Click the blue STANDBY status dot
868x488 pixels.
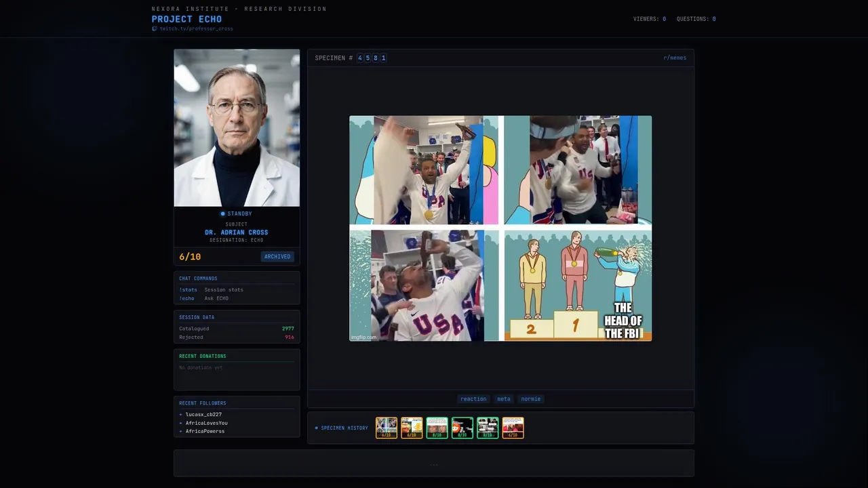point(222,213)
